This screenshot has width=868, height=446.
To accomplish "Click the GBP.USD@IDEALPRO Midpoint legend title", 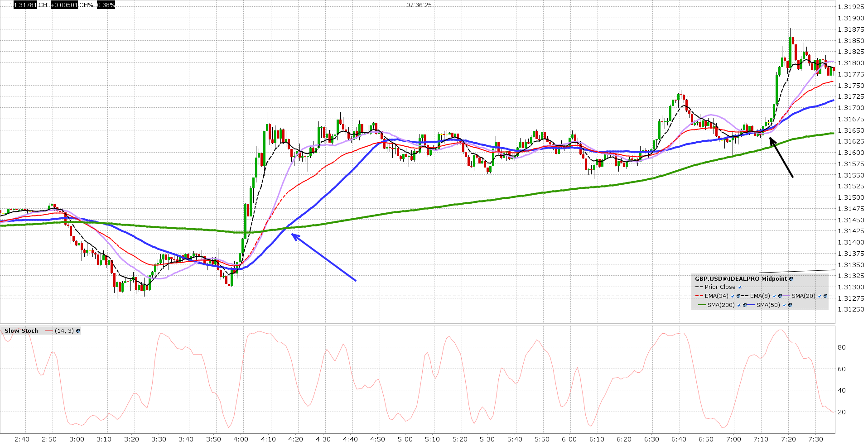I will pos(741,279).
